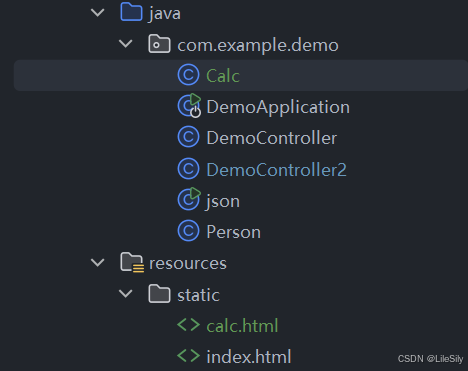Collapse the java folder chevron

point(98,13)
